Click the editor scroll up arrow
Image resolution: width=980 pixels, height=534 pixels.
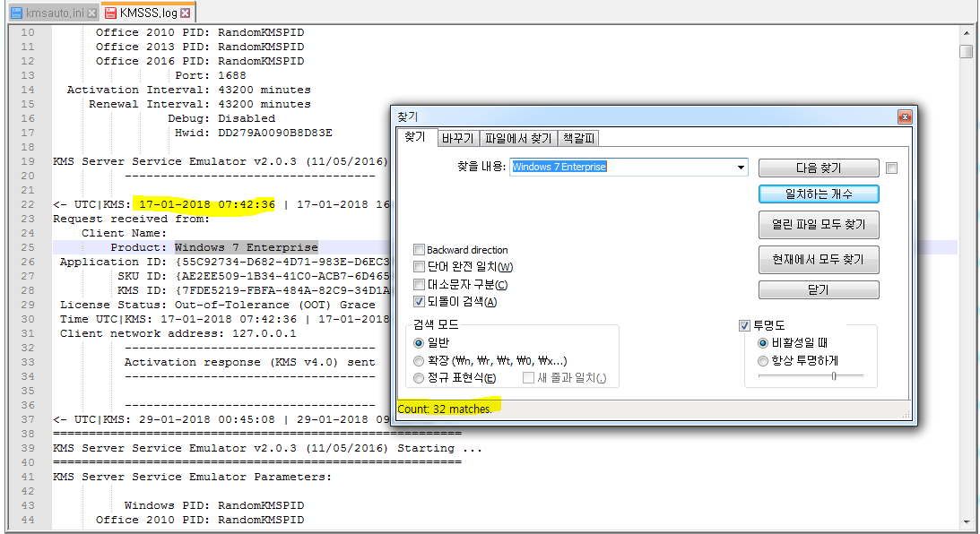tap(967, 33)
